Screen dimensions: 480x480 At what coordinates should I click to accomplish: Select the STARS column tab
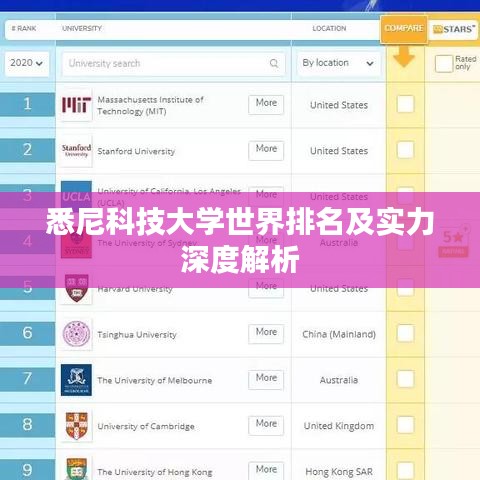[454, 29]
